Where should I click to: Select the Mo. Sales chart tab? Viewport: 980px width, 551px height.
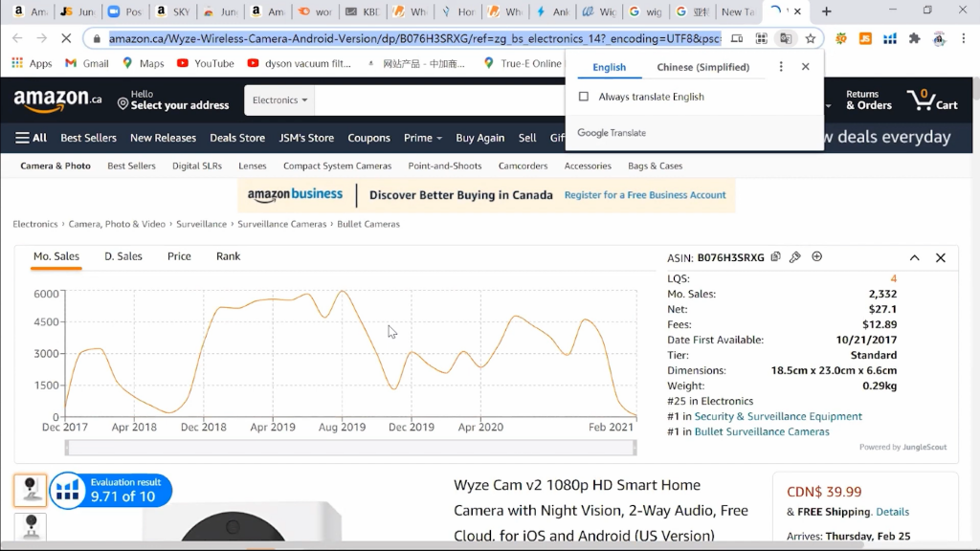[56, 256]
